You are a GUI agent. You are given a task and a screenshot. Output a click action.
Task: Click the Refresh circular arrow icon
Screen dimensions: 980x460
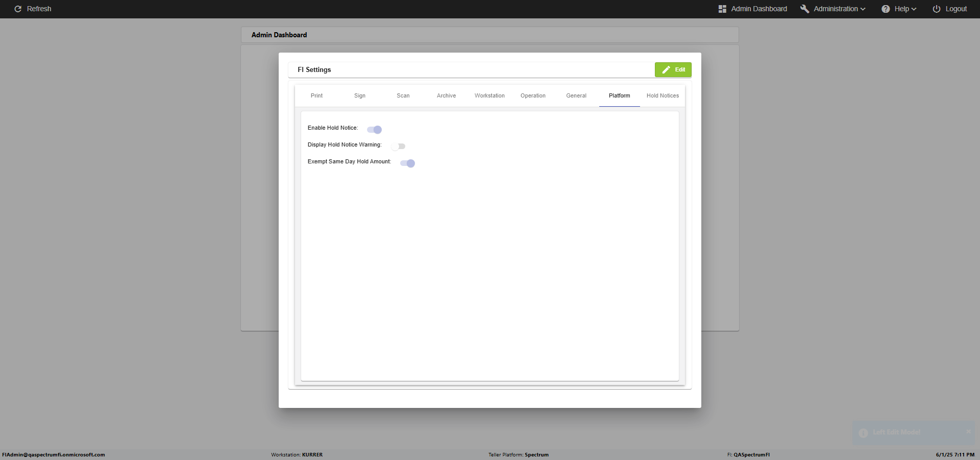click(18, 9)
